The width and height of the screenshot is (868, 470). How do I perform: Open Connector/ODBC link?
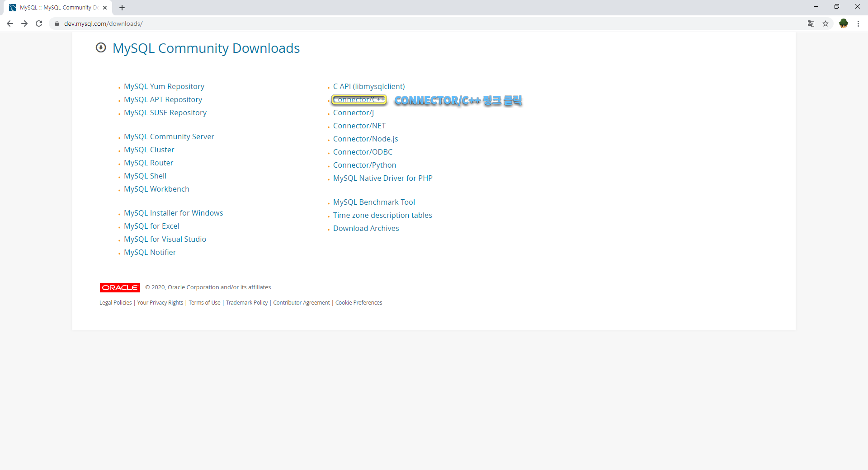point(363,152)
